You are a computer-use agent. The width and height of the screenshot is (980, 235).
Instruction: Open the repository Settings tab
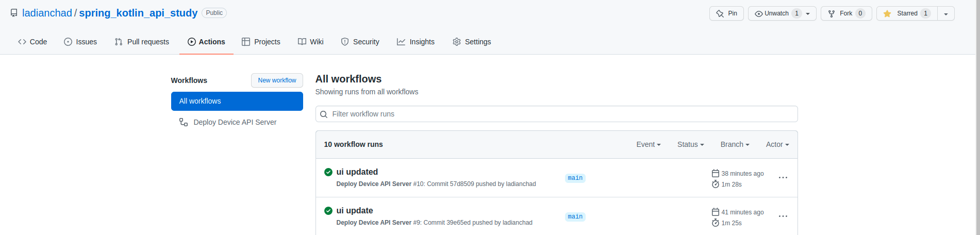[x=472, y=42]
